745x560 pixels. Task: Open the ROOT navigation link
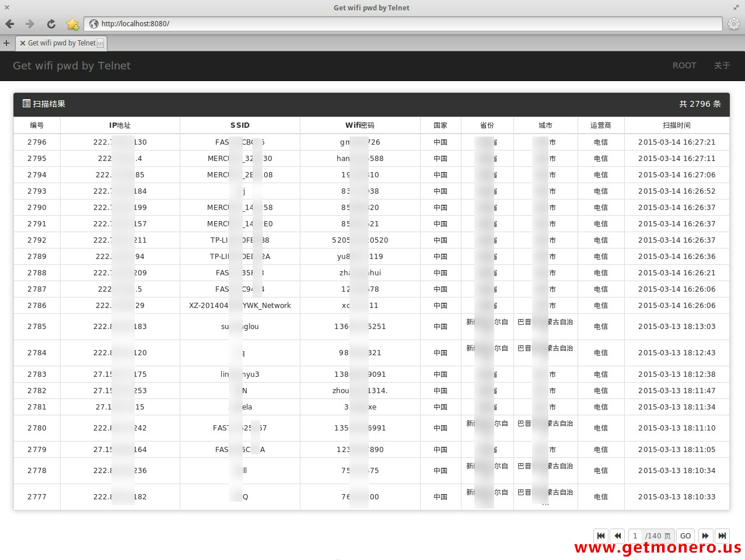pos(684,66)
